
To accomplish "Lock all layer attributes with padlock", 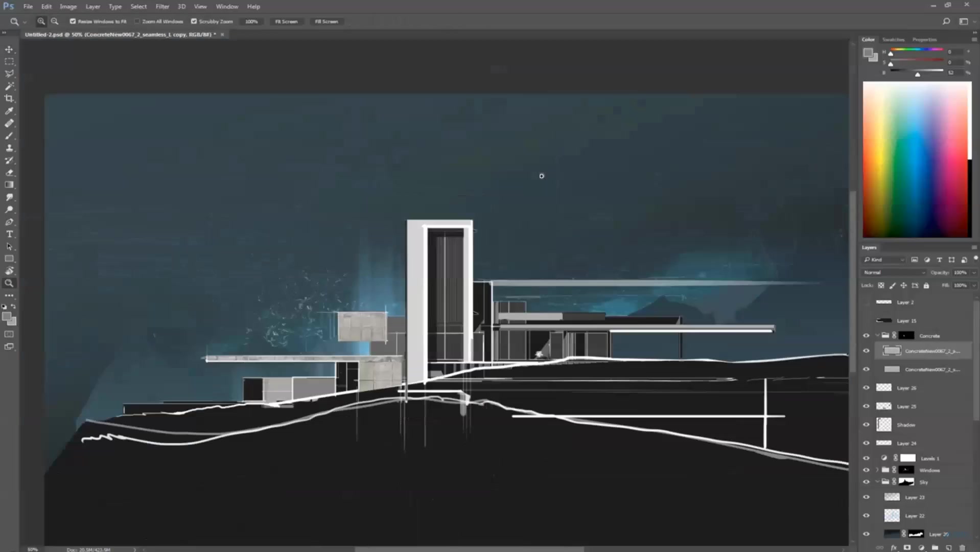I will pyautogui.click(x=926, y=286).
